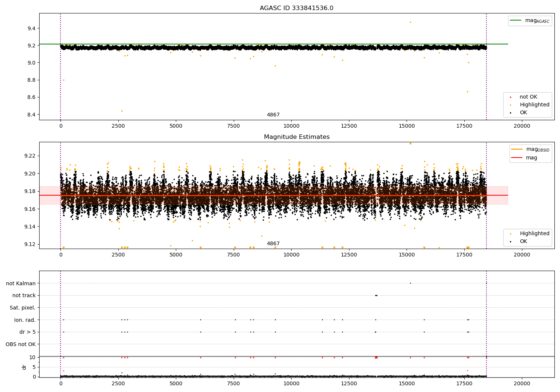Viewport: 560px width, 392px height.
Task: Click the Magnitude Estimates plot title
Action: click(x=296, y=137)
